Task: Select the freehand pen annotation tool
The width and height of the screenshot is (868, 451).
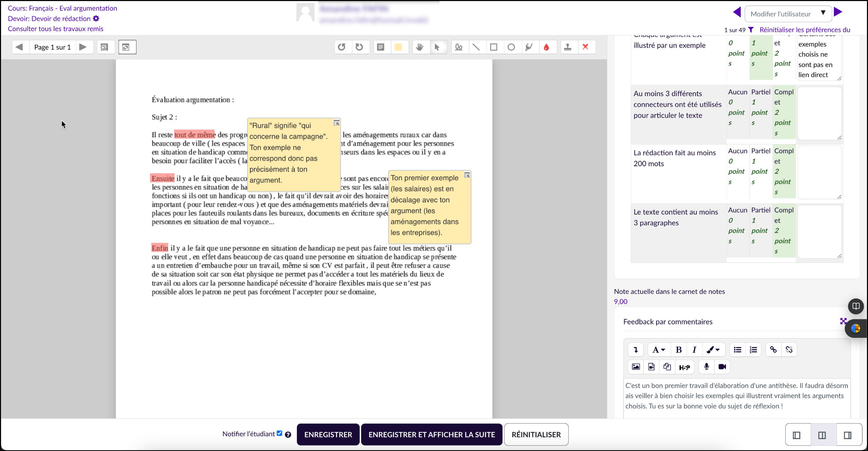Action: pyautogui.click(x=459, y=47)
